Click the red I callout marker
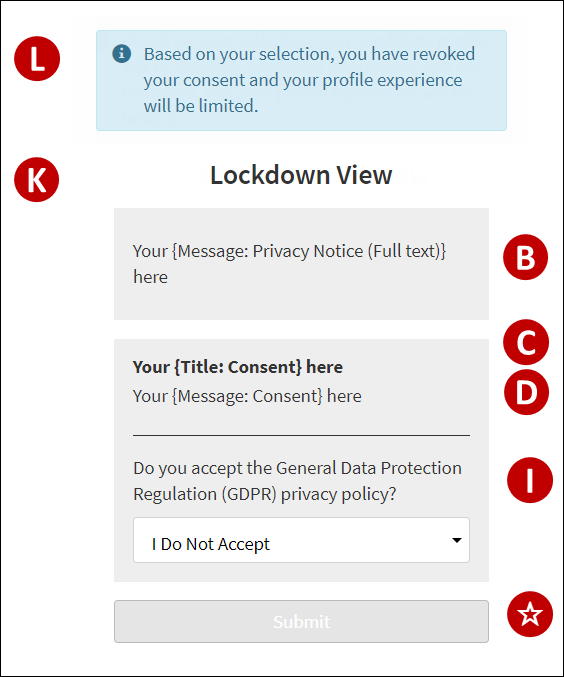The image size is (564, 677). (x=530, y=480)
